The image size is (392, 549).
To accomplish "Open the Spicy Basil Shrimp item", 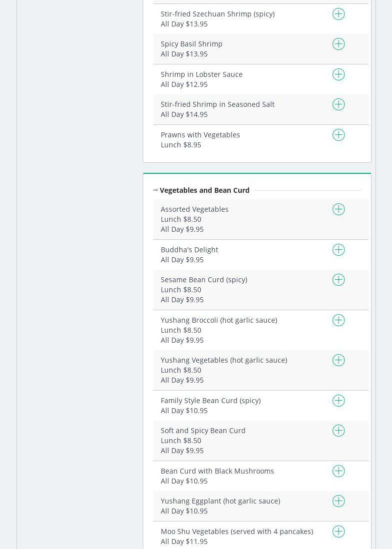I will (191, 44).
